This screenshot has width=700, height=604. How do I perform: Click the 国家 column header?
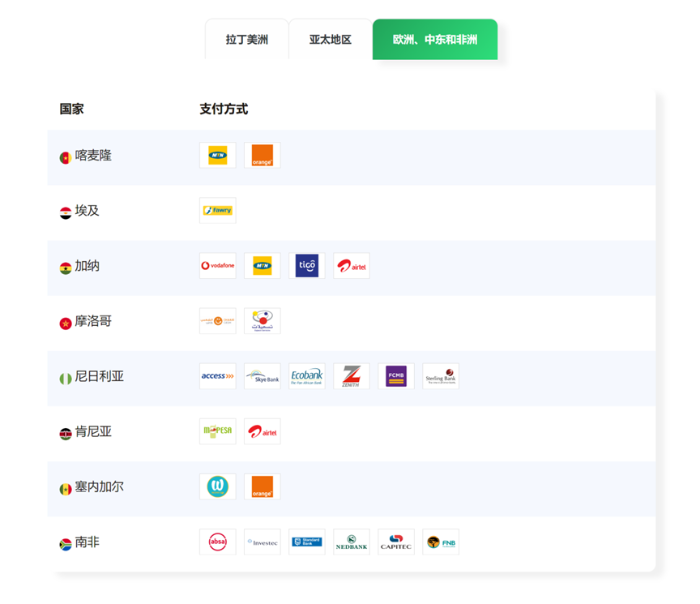[x=71, y=109]
